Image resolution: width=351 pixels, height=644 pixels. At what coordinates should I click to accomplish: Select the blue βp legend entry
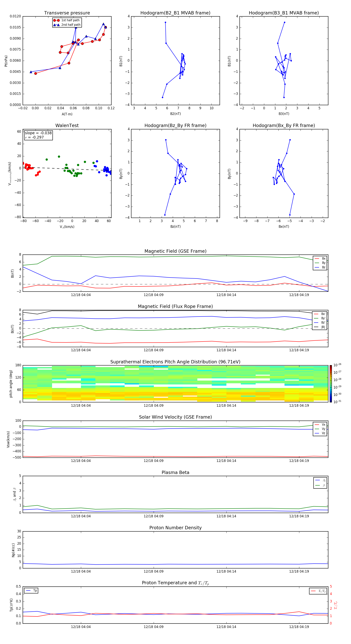coord(320,480)
